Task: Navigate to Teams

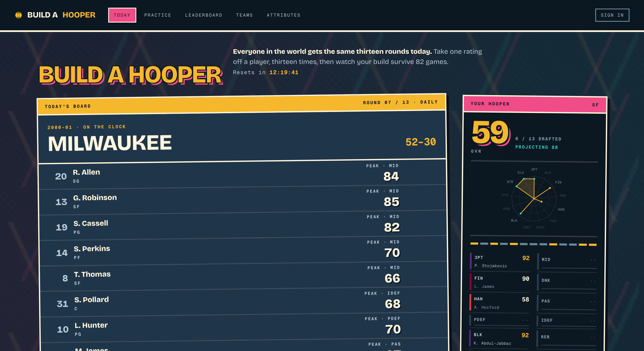Action: pyautogui.click(x=244, y=15)
